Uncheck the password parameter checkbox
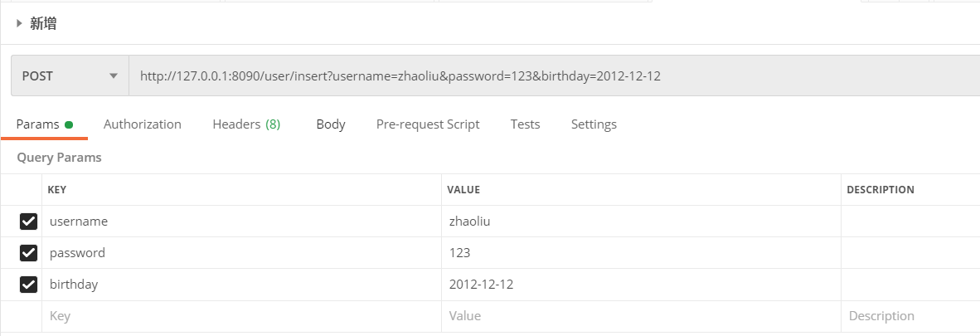Image resolution: width=980 pixels, height=336 pixels. coord(29,253)
